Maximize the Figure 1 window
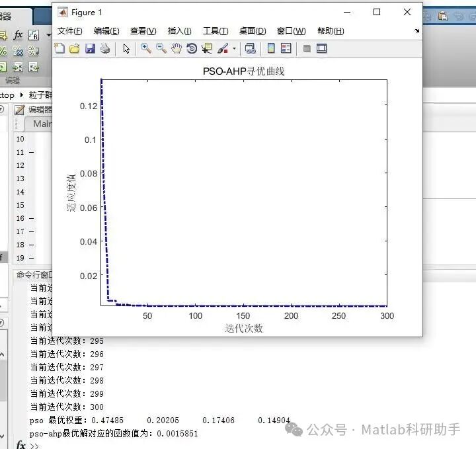 tap(377, 12)
